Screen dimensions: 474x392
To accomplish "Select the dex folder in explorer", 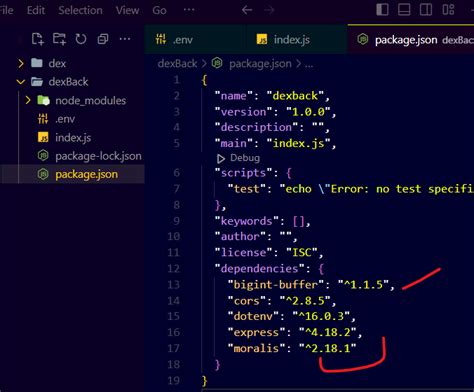I will click(x=72, y=63).
